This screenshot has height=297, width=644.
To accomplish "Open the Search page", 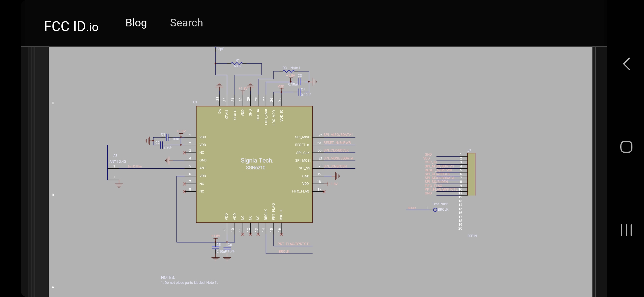I will pyautogui.click(x=187, y=23).
